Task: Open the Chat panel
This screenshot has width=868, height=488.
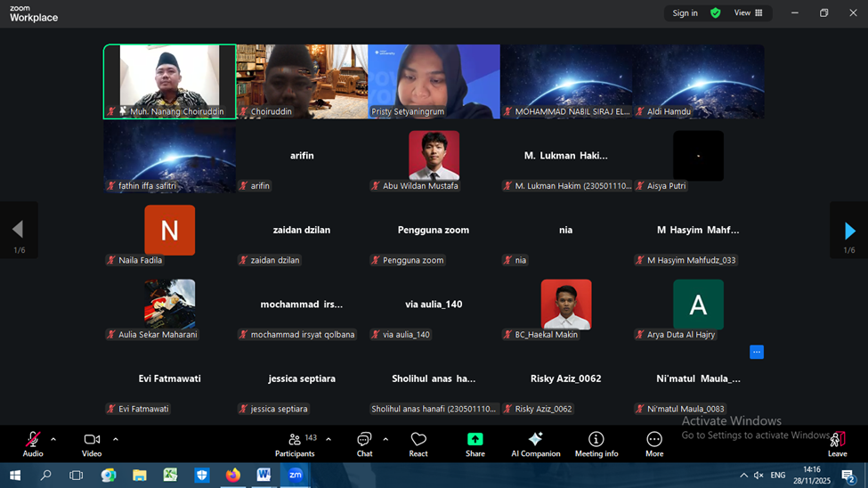Action: click(x=364, y=443)
